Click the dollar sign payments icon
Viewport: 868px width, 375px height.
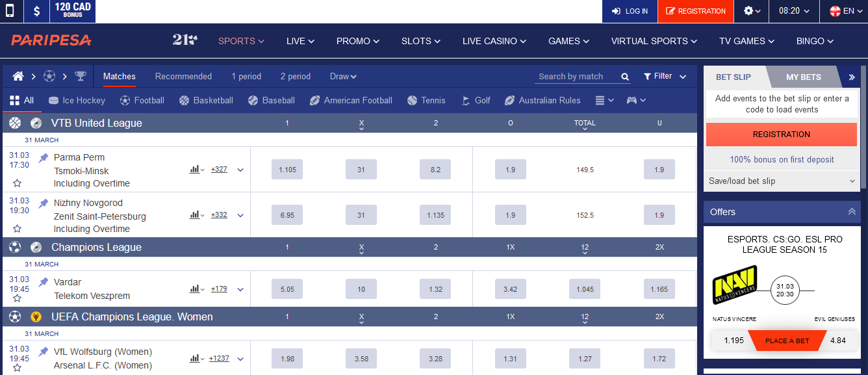36,11
